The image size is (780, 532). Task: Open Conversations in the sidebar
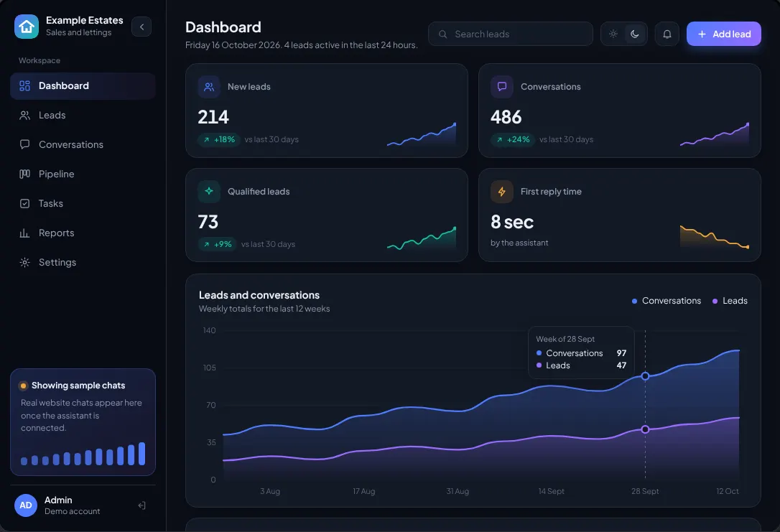[x=83, y=145]
